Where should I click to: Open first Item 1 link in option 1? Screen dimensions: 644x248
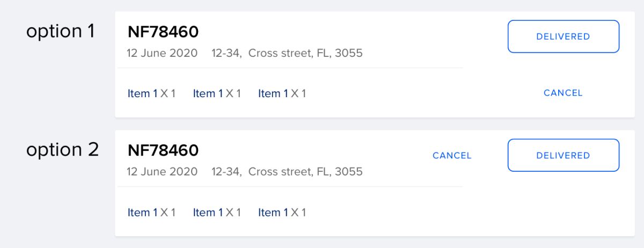coord(143,94)
